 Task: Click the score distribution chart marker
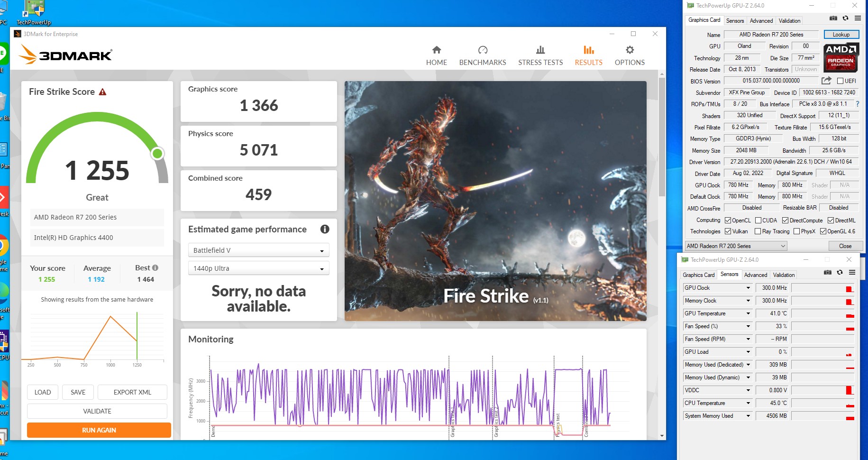[x=137, y=336]
